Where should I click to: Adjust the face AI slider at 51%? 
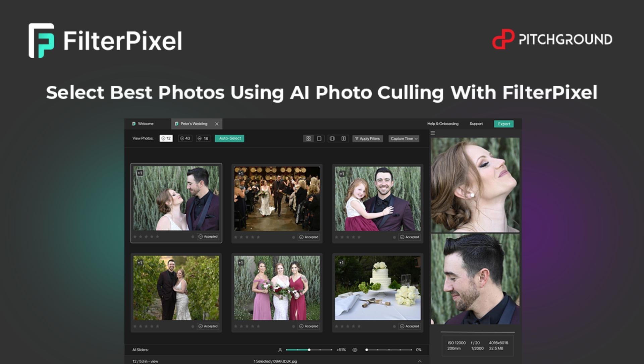pos(309,350)
